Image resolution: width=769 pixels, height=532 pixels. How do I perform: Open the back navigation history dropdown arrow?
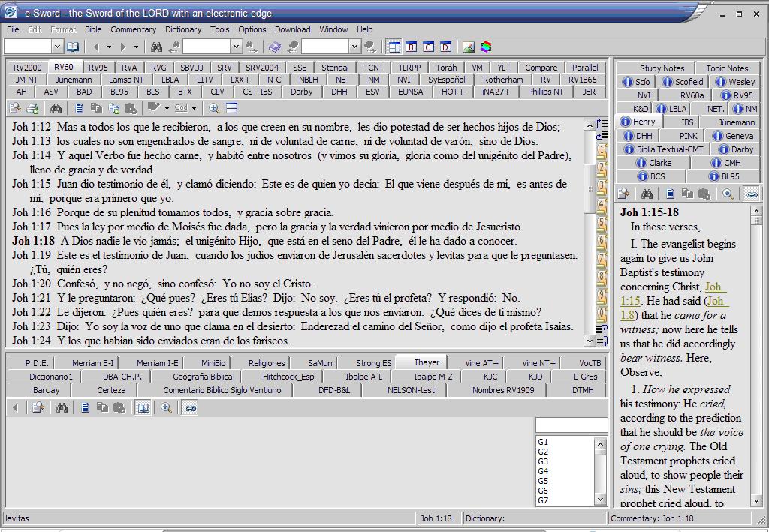(x=109, y=47)
